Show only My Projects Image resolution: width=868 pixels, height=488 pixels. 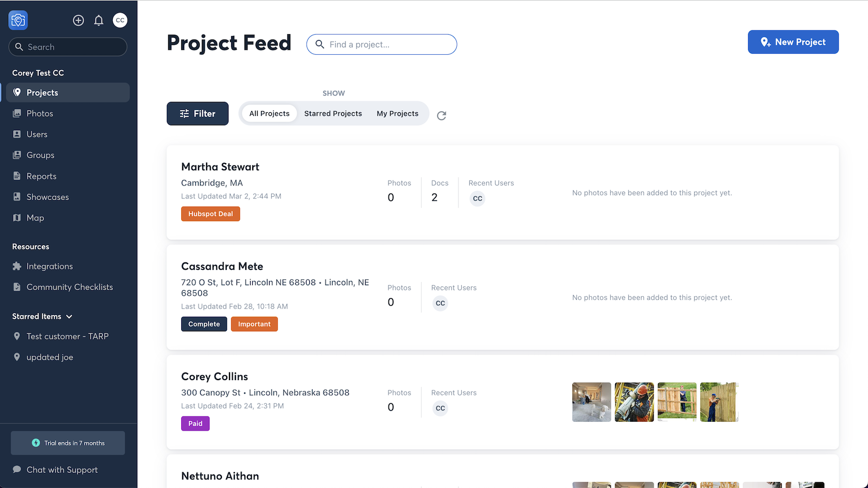coord(397,113)
